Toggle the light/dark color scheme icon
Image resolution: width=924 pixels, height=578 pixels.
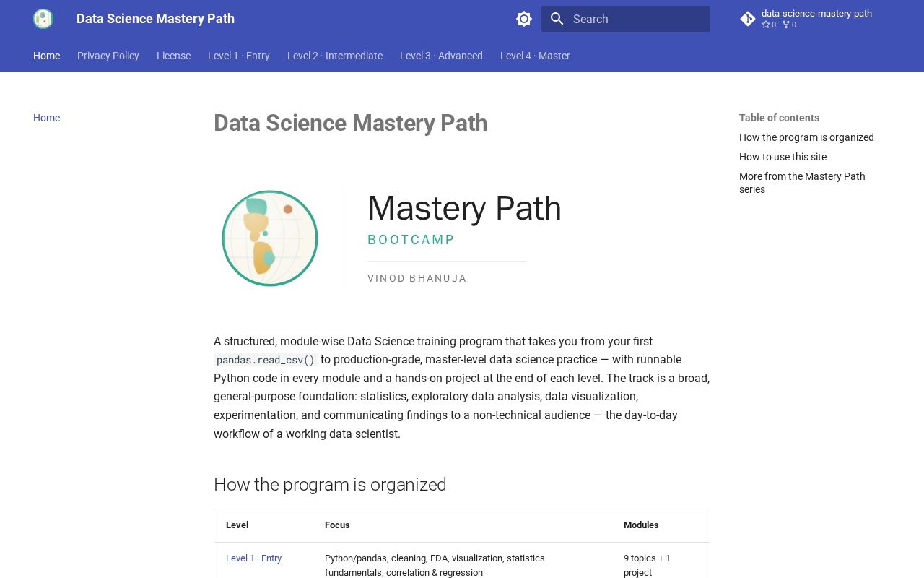pos(524,19)
